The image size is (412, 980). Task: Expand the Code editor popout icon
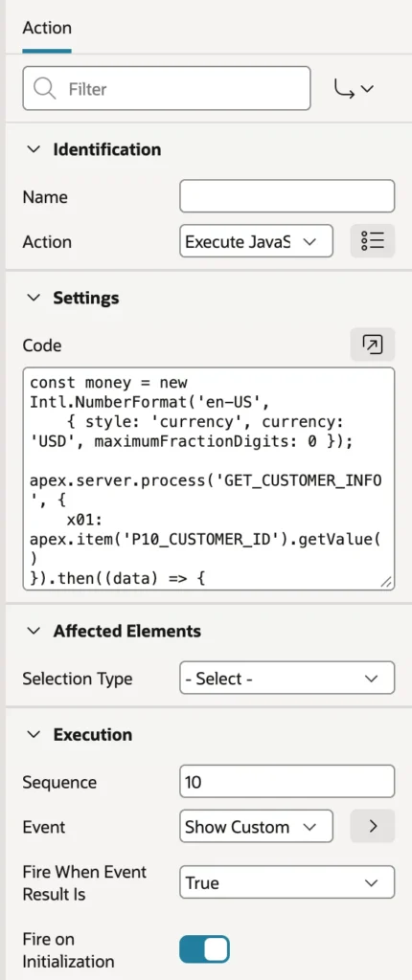pos(373,345)
